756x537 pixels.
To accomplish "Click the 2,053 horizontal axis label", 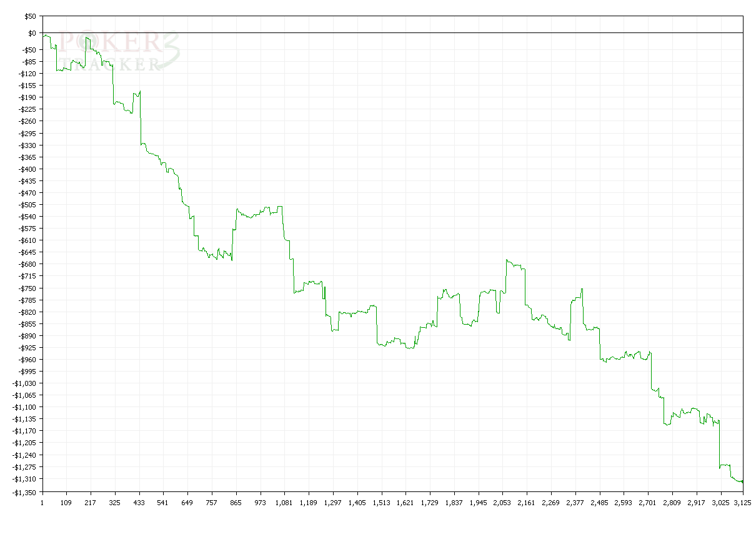I will click(502, 502).
